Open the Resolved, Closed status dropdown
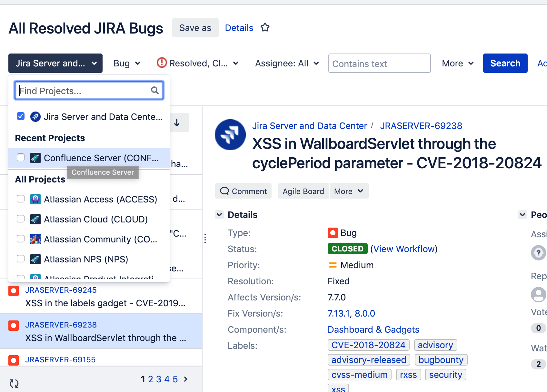The height and width of the screenshot is (392, 547). click(198, 63)
